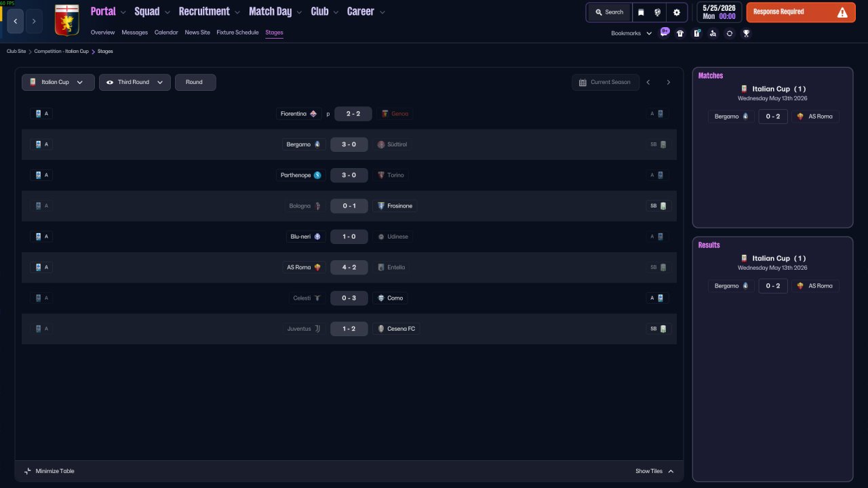
Task: Click the Search field in the top bar
Action: tap(609, 12)
